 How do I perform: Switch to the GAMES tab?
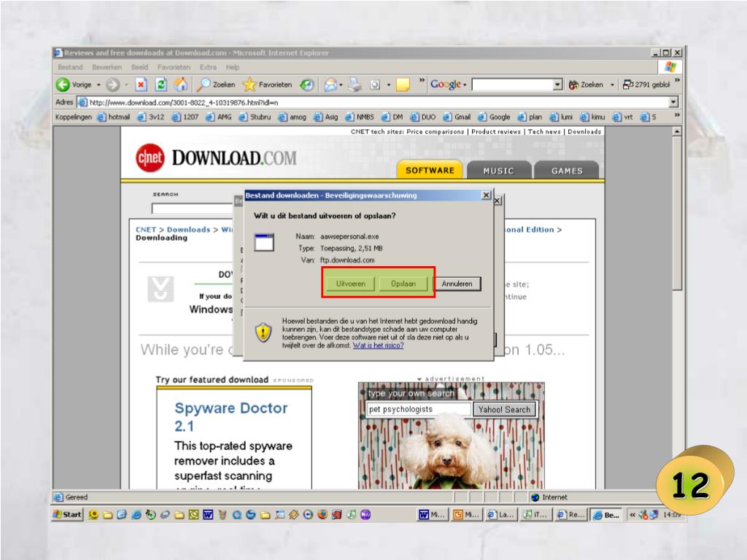pos(566,171)
